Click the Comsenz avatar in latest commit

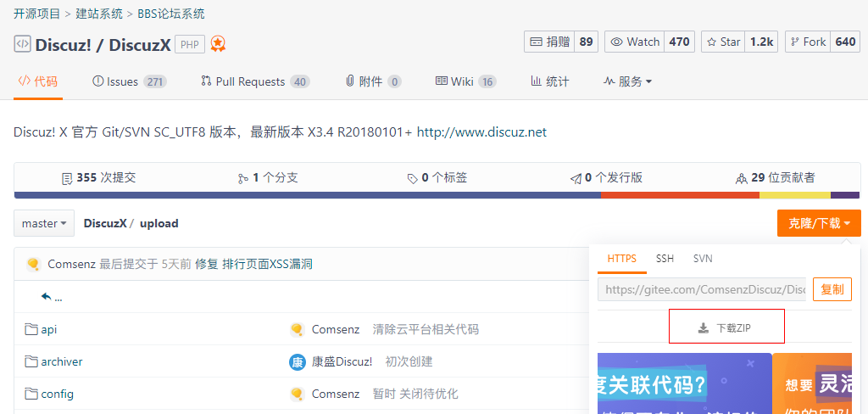click(x=34, y=264)
